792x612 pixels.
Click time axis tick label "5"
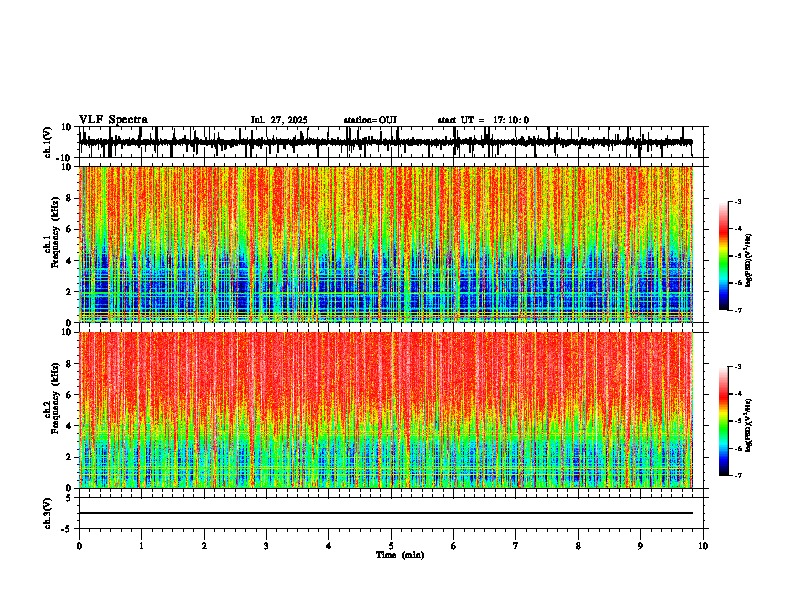391,546
